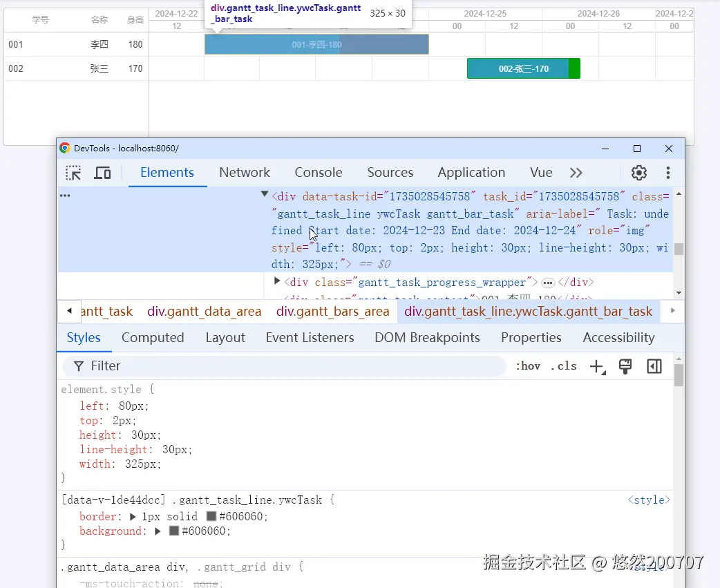
Task: Click the 身高 column header
Action: pos(135,20)
